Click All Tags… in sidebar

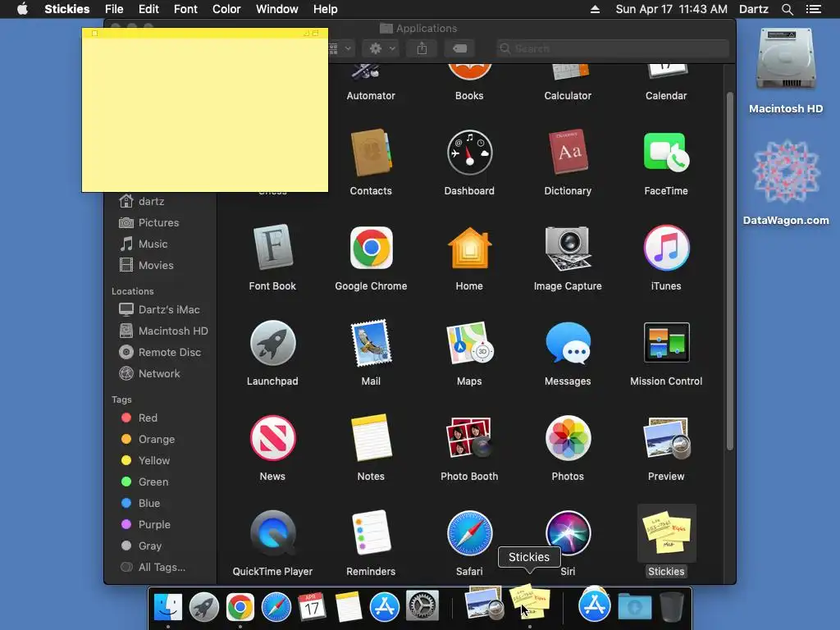click(x=161, y=568)
